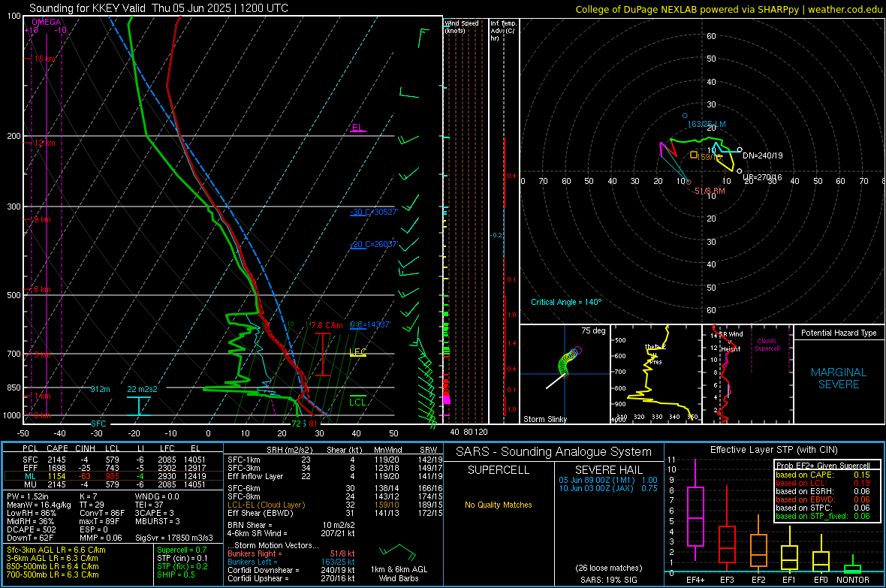Select the MU parcel row

[x=113, y=484]
